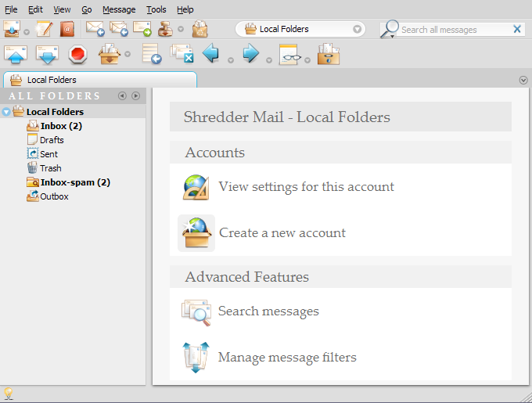Viewport: 532px width, 403px height.
Task: Click the Forward envelope green arrow icon
Action: point(142,29)
